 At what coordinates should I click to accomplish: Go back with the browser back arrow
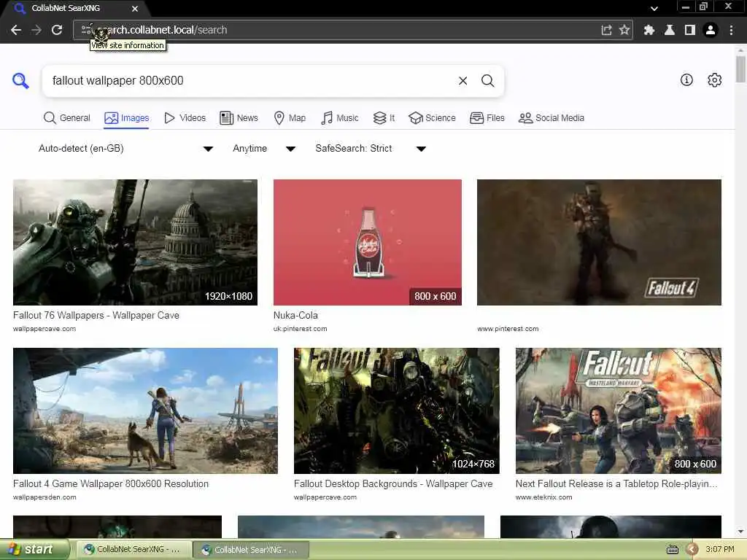coord(16,30)
